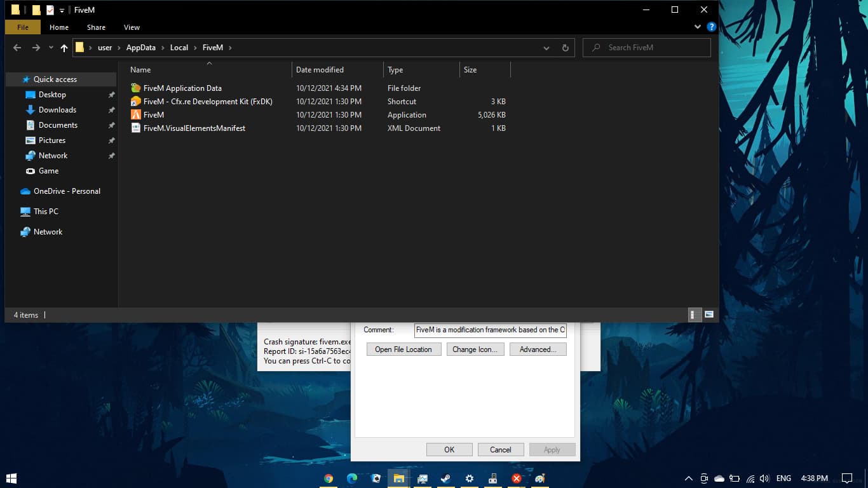This screenshot has height=488, width=868.
Task: Click OK in the Properties dialog
Action: 449,450
